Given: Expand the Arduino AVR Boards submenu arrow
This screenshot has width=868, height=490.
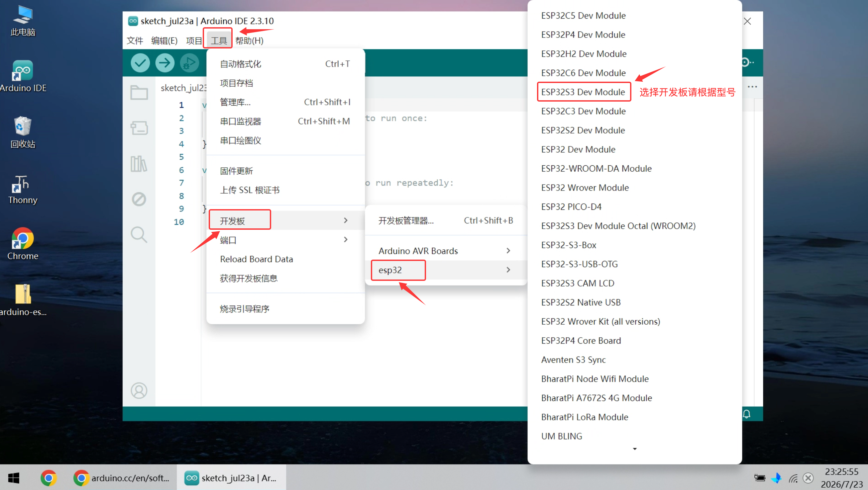Looking at the screenshot, I should click(x=508, y=251).
